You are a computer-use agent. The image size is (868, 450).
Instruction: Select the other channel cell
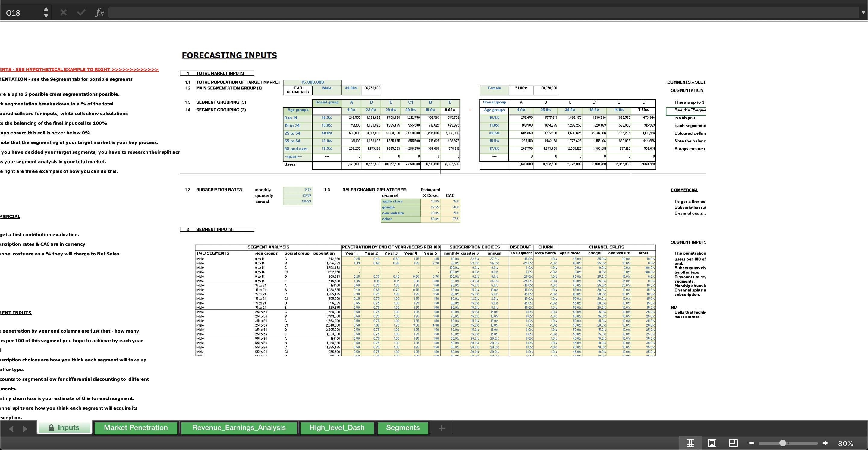400,219
